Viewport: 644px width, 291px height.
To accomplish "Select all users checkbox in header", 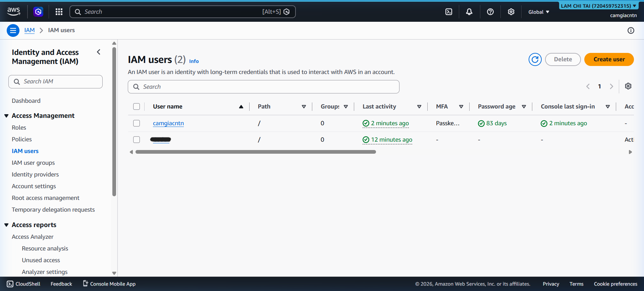I will point(137,106).
